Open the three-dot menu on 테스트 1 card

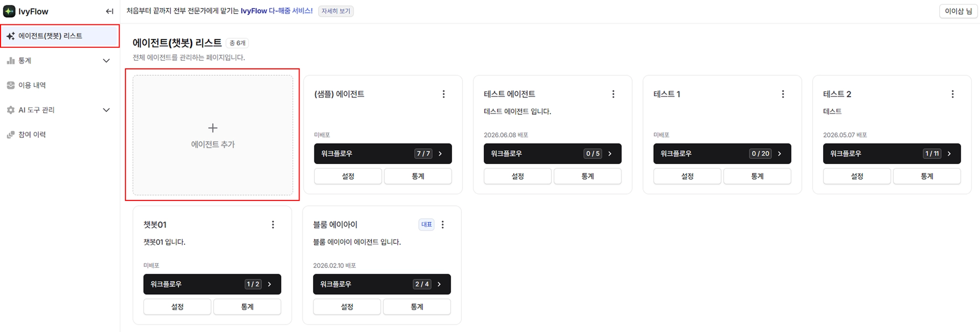tap(783, 94)
